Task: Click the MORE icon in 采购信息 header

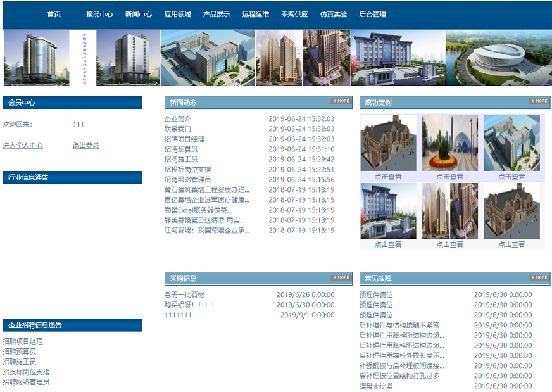Action: [341, 277]
